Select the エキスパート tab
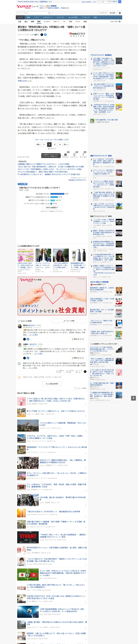 pos(48,17)
